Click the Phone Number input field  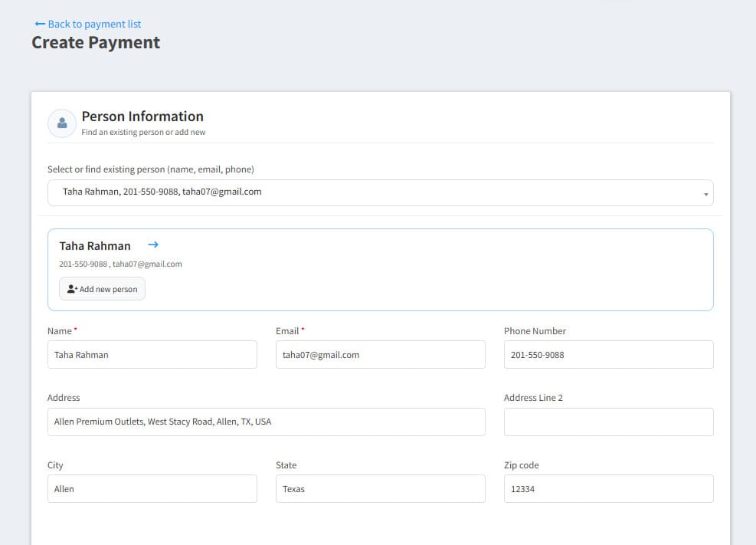(x=608, y=355)
